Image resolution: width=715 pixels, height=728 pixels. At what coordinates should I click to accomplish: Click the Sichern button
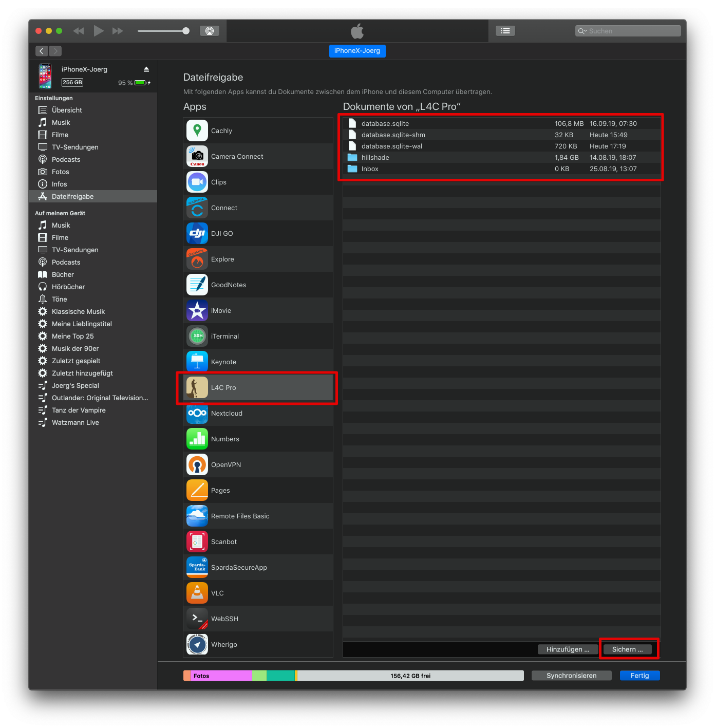click(x=627, y=649)
